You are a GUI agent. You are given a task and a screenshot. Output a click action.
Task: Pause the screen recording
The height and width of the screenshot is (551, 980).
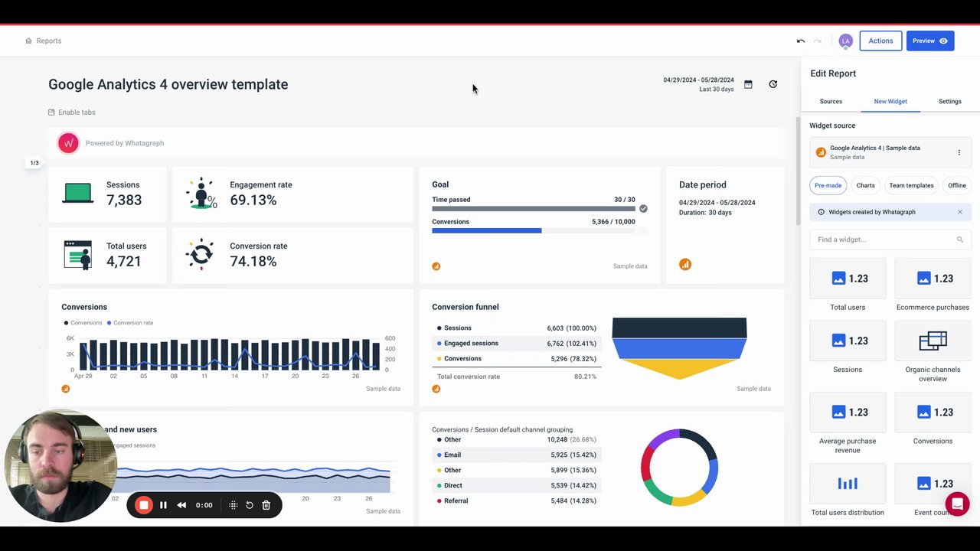(163, 505)
